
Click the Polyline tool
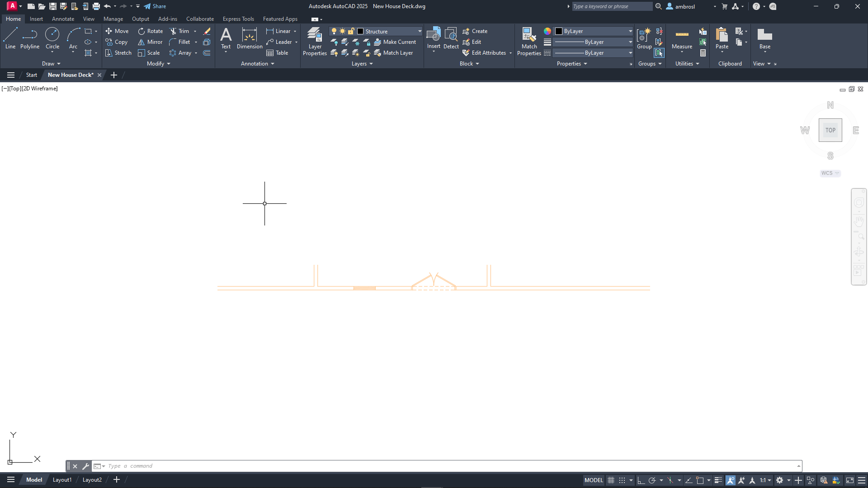(30, 38)
